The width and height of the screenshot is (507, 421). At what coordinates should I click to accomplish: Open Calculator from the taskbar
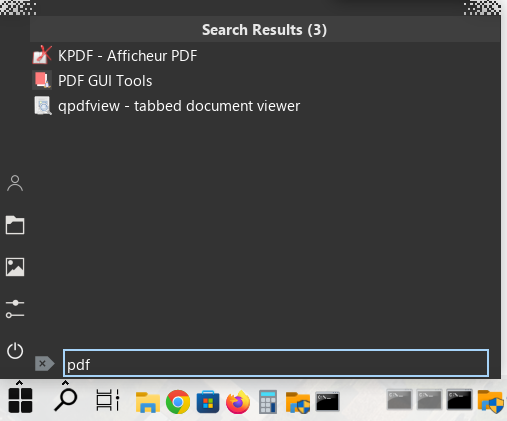268,402
